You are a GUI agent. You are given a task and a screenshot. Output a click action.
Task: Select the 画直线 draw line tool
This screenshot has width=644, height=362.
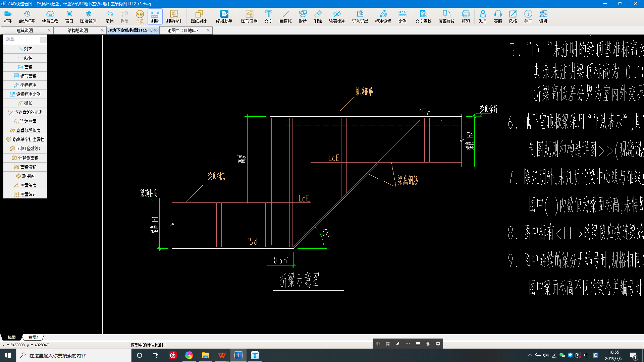coord(285,17)
